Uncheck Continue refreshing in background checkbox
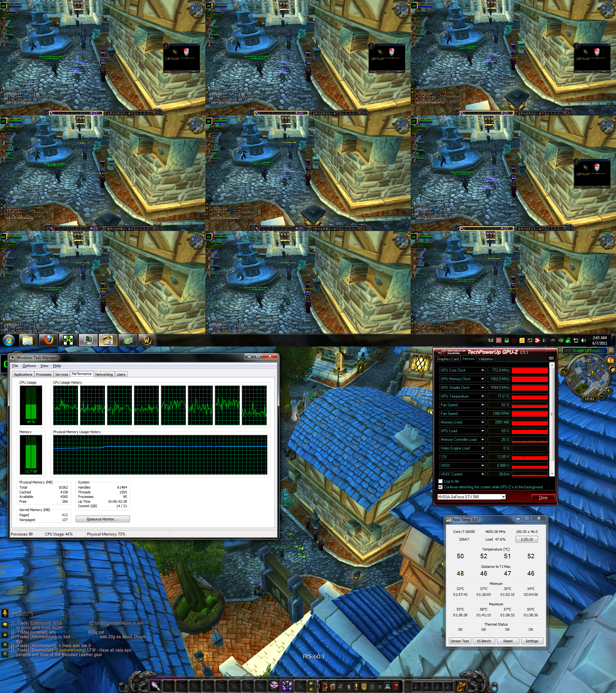The width and height of the screenshot is (616, 693). tap(441, 487)
